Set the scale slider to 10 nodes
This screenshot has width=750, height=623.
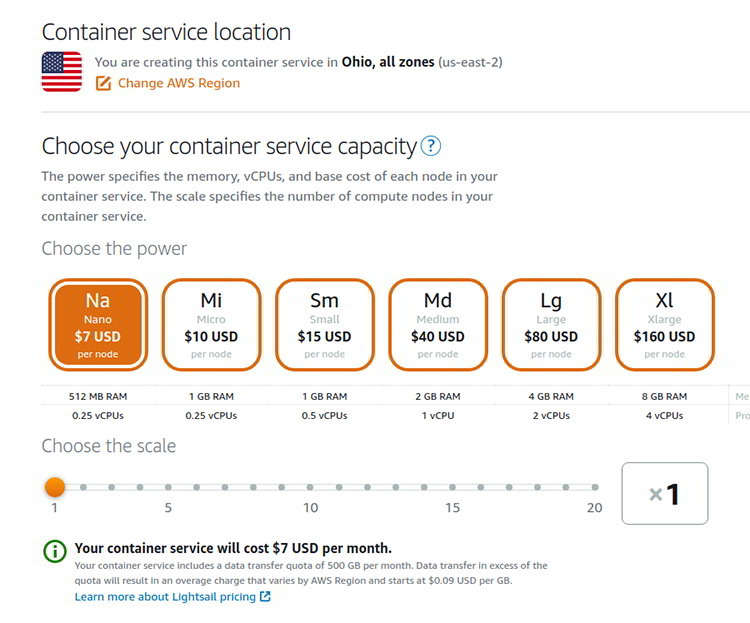(x=311, y=488)
